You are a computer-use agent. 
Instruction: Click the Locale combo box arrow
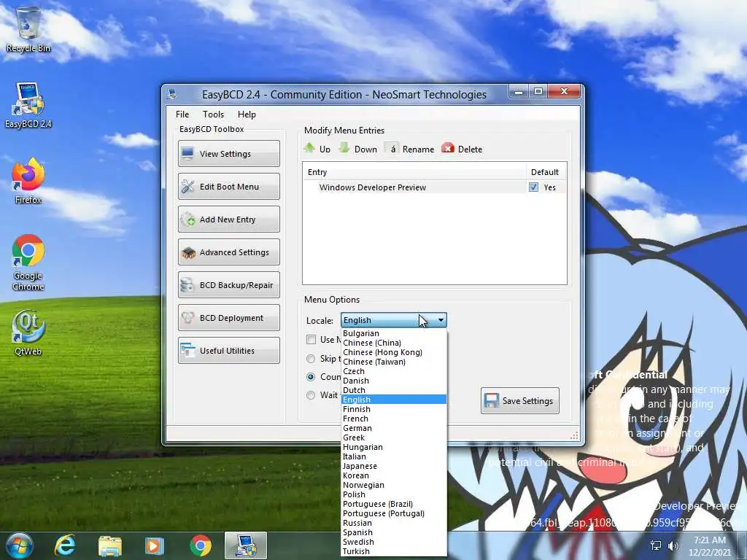441,320
